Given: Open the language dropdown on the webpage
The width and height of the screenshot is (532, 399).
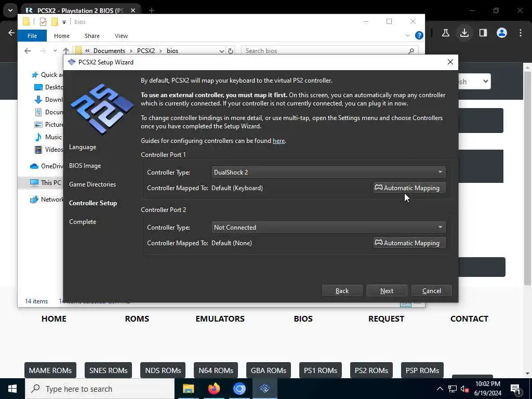Looking at the screenshot, I should click(474, 82).
